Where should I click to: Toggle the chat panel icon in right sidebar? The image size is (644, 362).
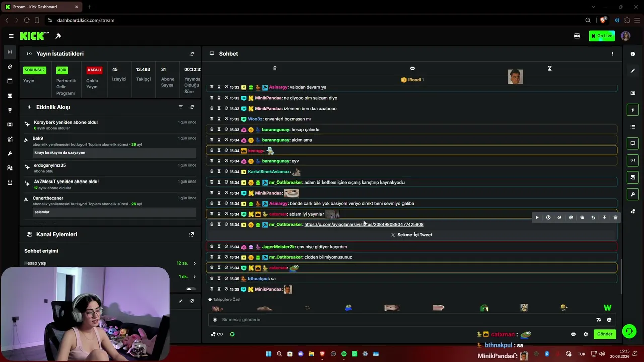633,143
